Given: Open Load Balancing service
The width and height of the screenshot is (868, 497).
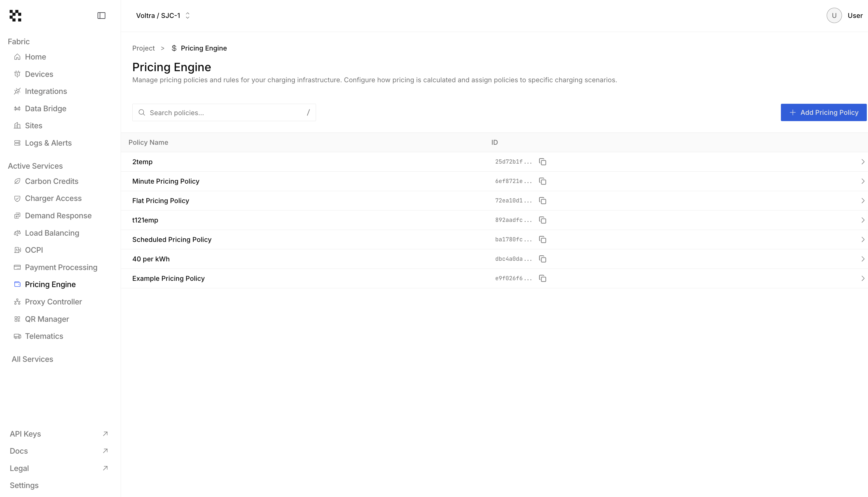Looking at the screenshot, I should [46, 233].
